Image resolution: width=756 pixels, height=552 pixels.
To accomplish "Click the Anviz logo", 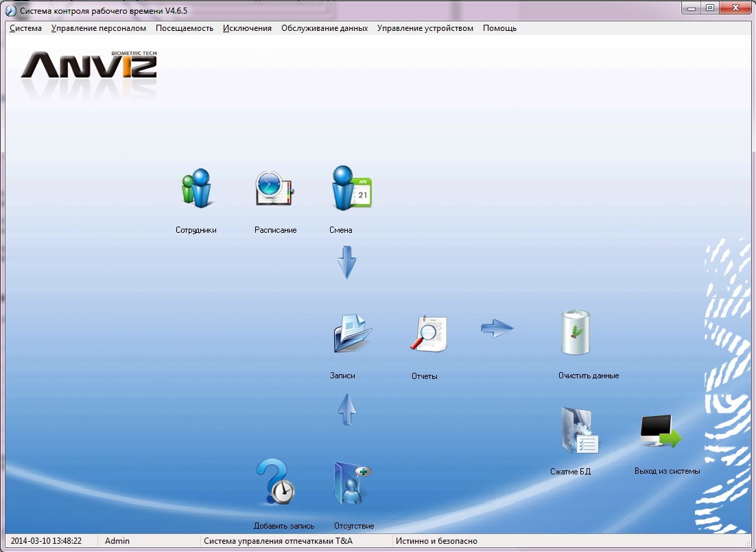I will (x=88, y=65).
